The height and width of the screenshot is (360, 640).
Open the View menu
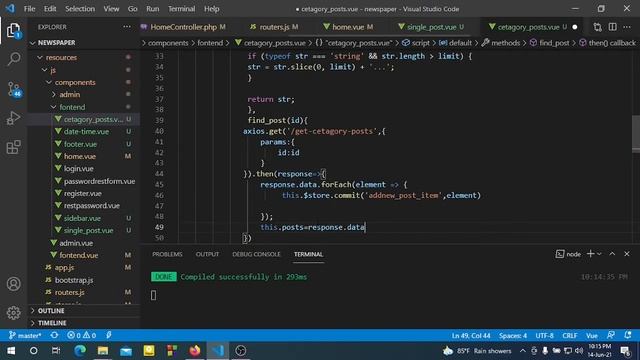[111, 9]
